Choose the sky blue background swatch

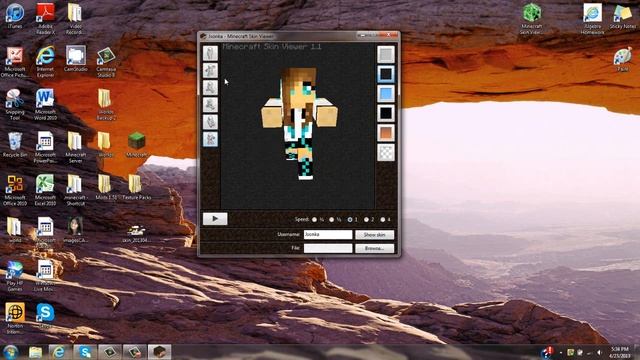pyautogui.click(x=385, y=93)
